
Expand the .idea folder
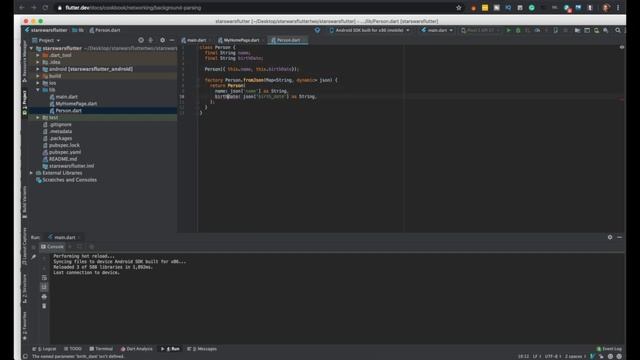point(38,62)
